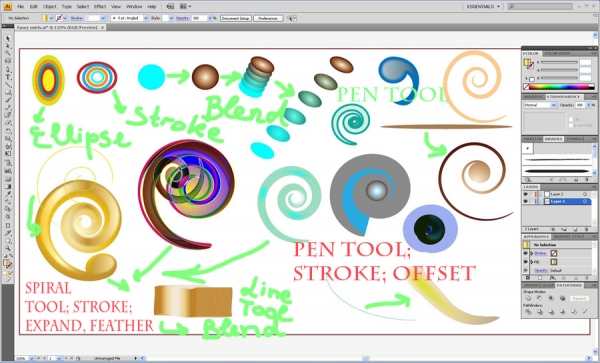Screen dimensions: 600x363
Task: Check the Clip checkbox in Transparency
Action: pyautogui.click(x=571, y=119)
